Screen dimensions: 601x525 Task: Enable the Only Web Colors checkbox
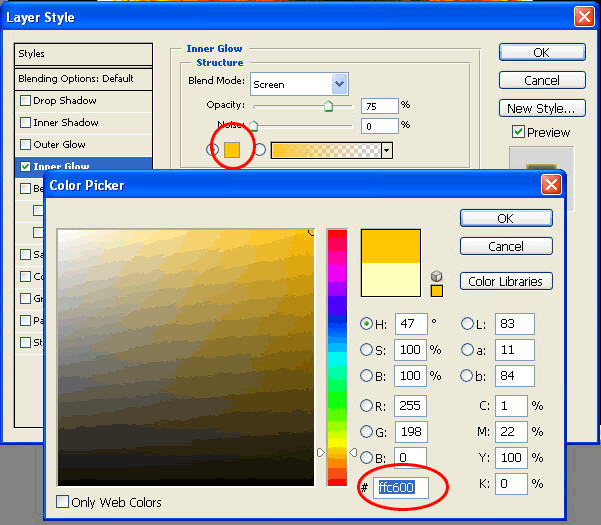pyautogui.click(x=63, y=502)
